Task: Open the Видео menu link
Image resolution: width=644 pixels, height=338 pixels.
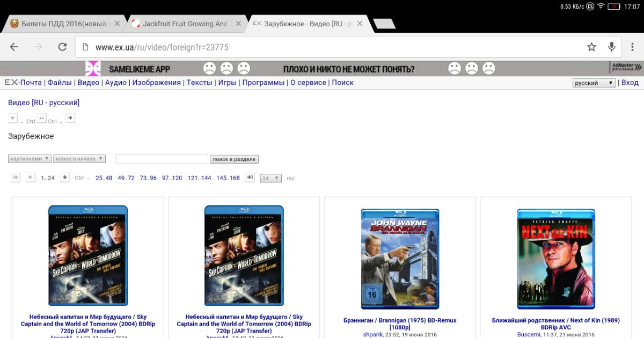Action: click(89, 83)
